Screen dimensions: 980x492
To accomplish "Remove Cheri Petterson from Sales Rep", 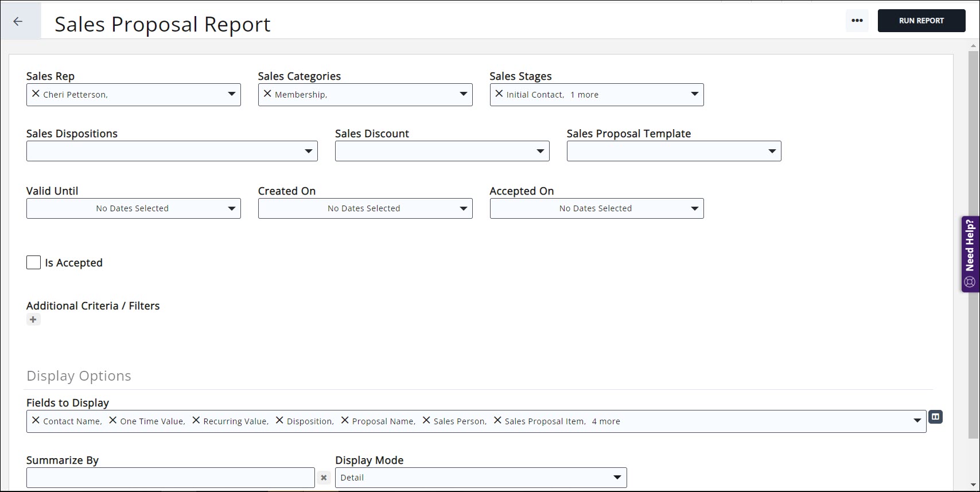I will [36, 94].
